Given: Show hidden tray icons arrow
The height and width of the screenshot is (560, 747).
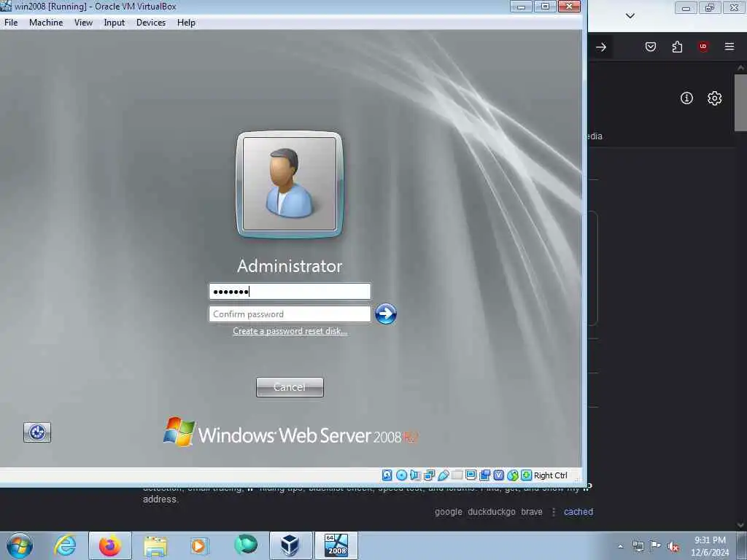Looking at the screenshot, I should (620, 546).
